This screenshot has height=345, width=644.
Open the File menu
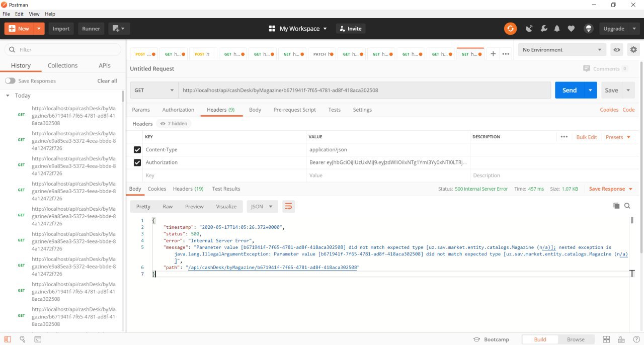click(x=7, y=14)
